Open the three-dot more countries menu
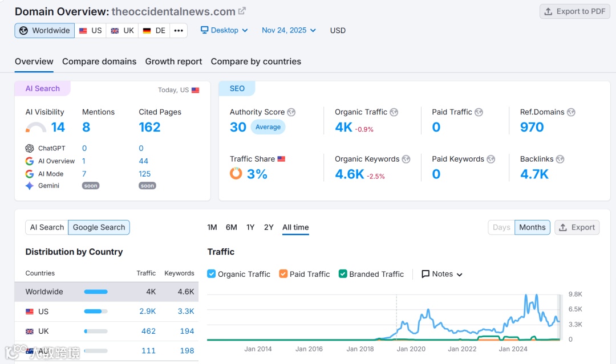616x364 pixels. pos(179,31)
